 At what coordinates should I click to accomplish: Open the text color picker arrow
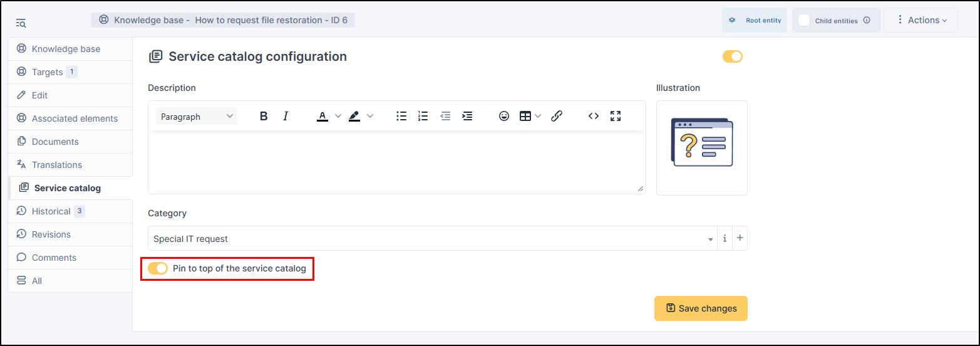(338, 116)
